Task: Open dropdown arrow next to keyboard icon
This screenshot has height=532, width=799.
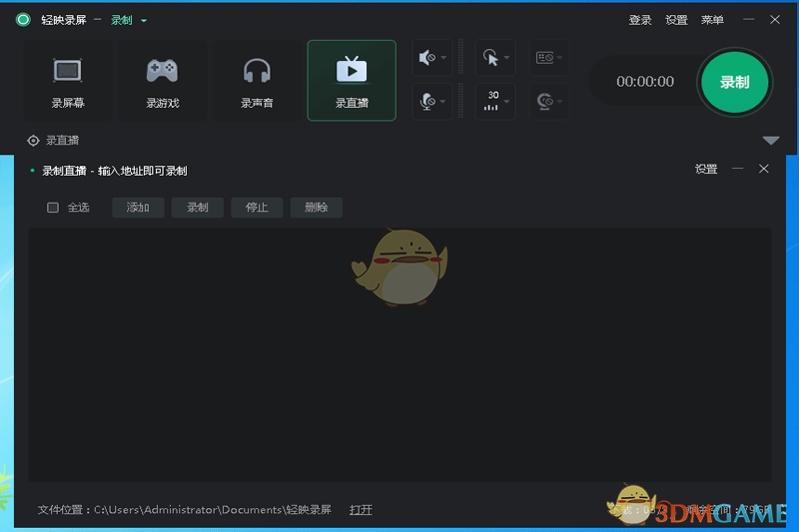Action: (x=559, y=58)
